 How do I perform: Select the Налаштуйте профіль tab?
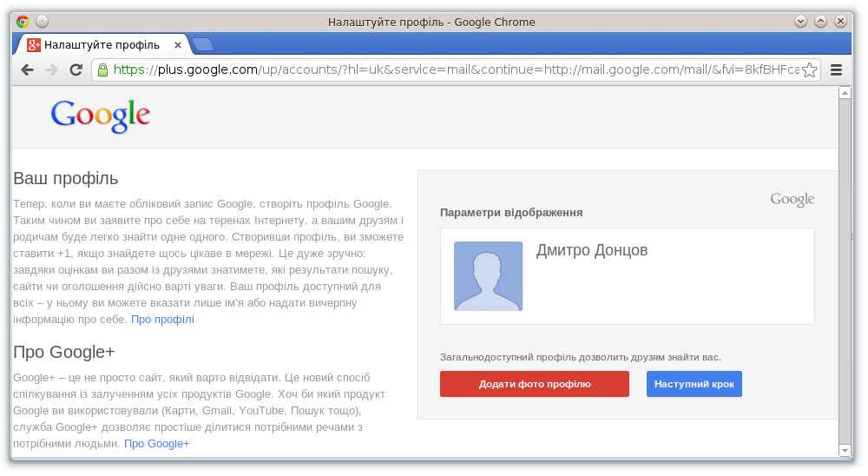[x=102, y=44]
